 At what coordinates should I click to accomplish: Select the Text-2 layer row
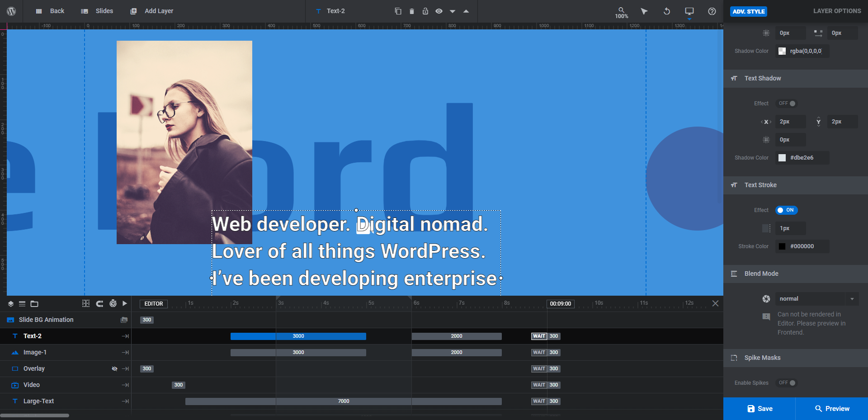(x=66, y=336)
